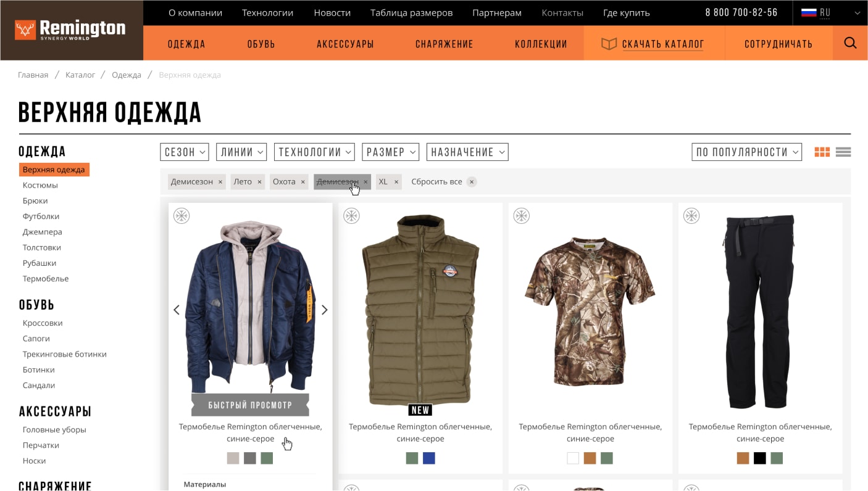The image size is (868, 491).
Task: Select white swatch on camo t-shirt card
Action: [573, 458]
